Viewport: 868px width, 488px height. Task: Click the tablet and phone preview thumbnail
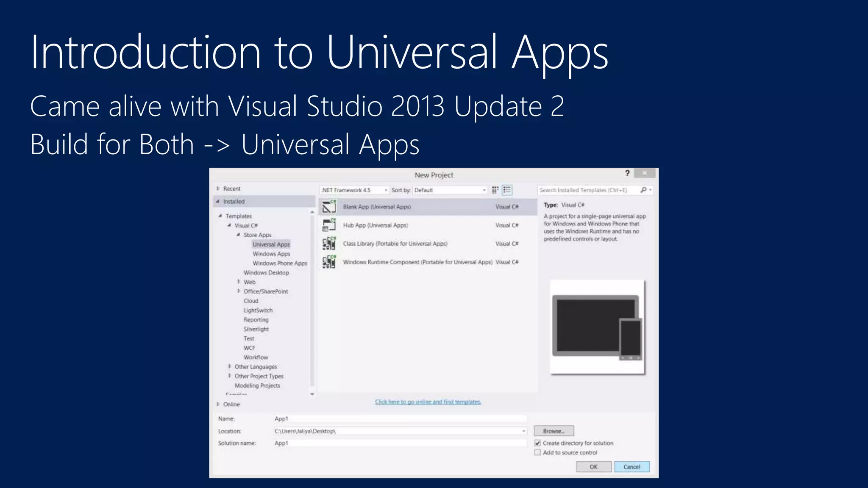coord(597,327)
